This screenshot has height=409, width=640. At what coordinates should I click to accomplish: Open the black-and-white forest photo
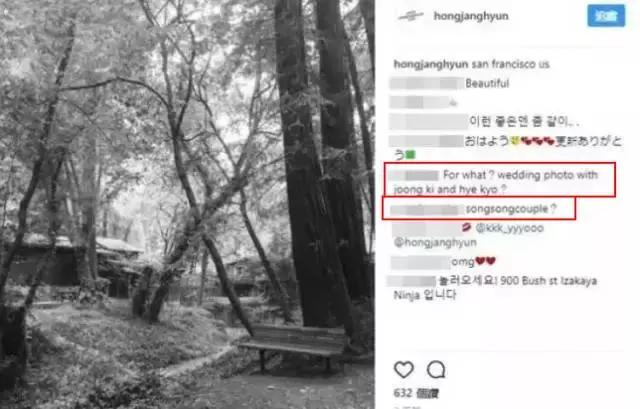click(x=187, y=204)
